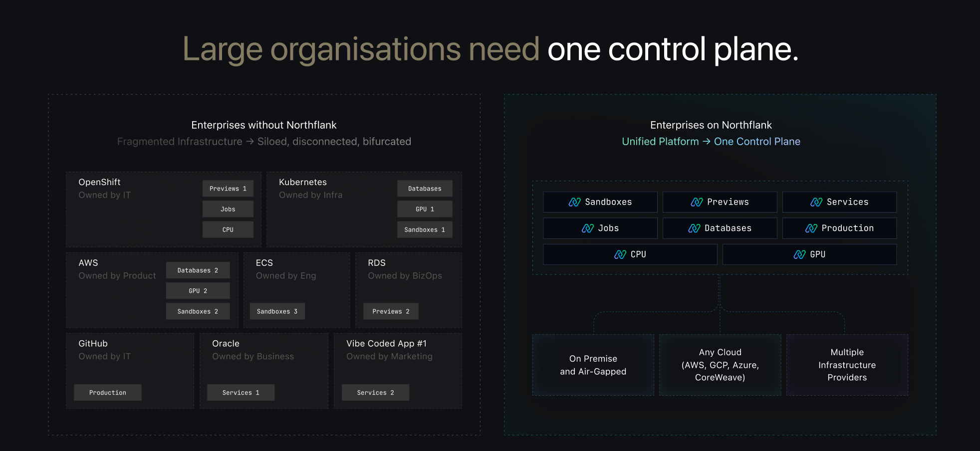Click the 'Owned by BizOps' label

(405, 276)
